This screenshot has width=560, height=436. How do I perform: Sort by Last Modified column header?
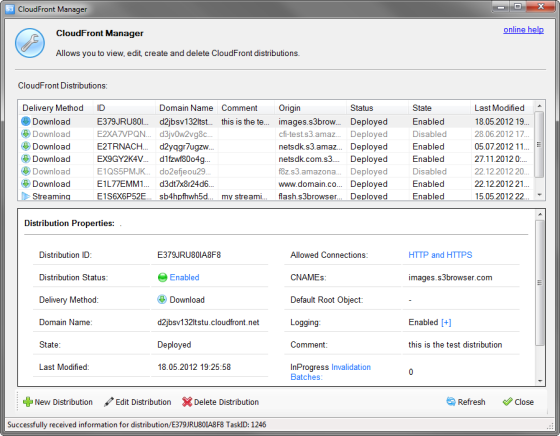tap(502, 108)
